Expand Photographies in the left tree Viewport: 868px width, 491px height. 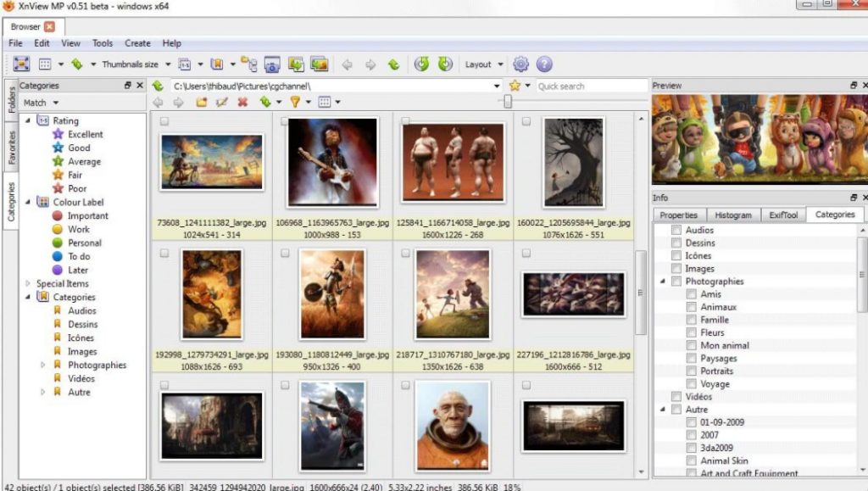click(x=42, y=365)
